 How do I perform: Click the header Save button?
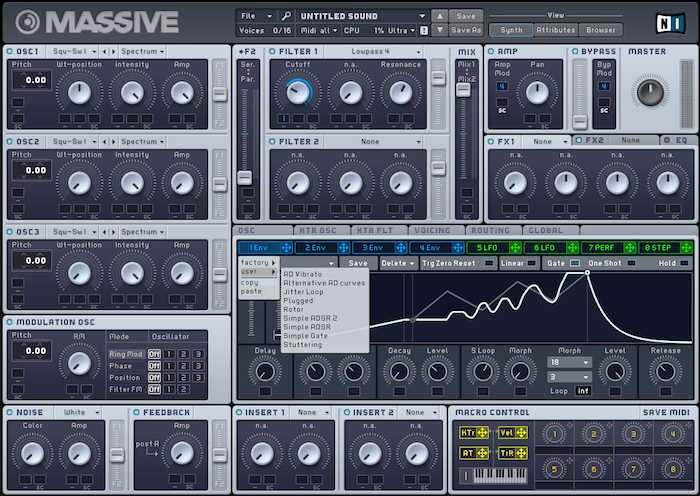(x=466, y=16)
